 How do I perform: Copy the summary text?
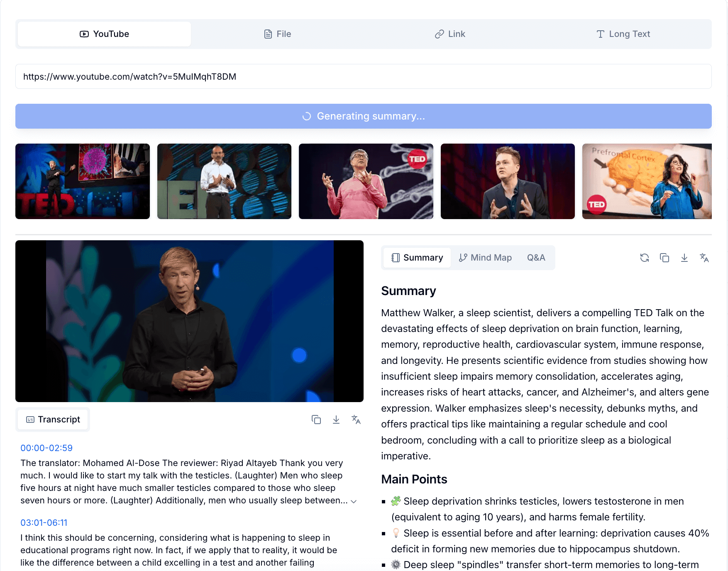click(x=664, y=258)
